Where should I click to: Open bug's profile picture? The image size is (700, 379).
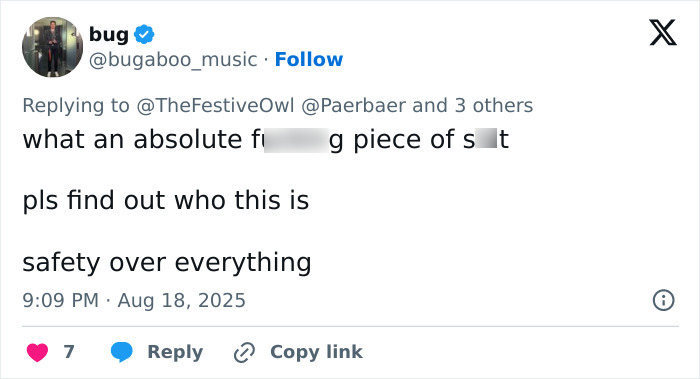coord(52,47)
